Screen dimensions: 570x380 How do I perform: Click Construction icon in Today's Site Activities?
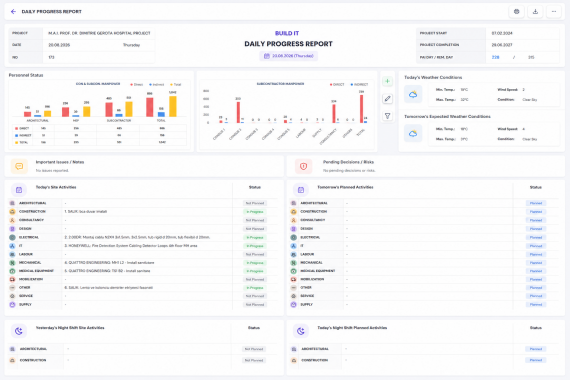12,212
